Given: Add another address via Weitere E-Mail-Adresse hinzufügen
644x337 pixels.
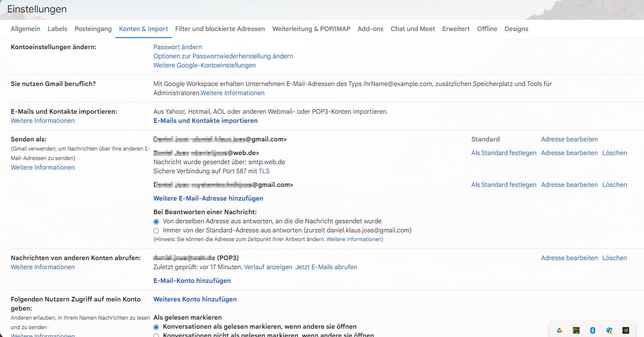Looking at the screenshot, I should pyautogui.click(x=208, y=198).
